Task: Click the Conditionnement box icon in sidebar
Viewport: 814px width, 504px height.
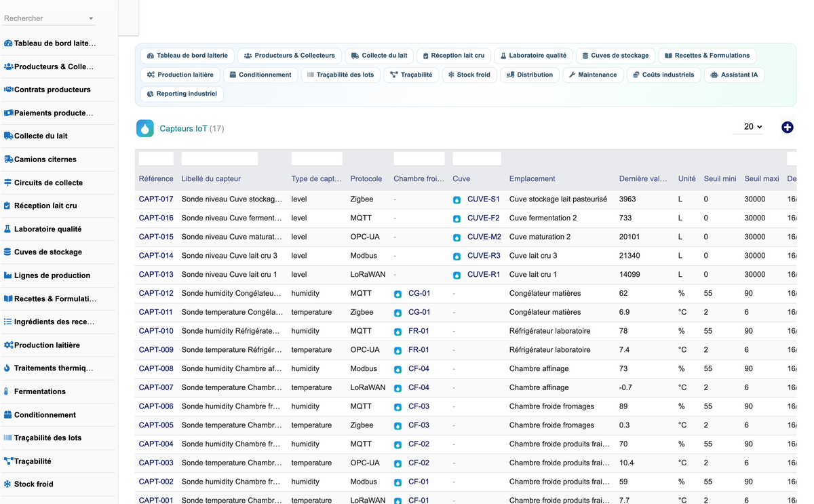Action: pos(8,414)
